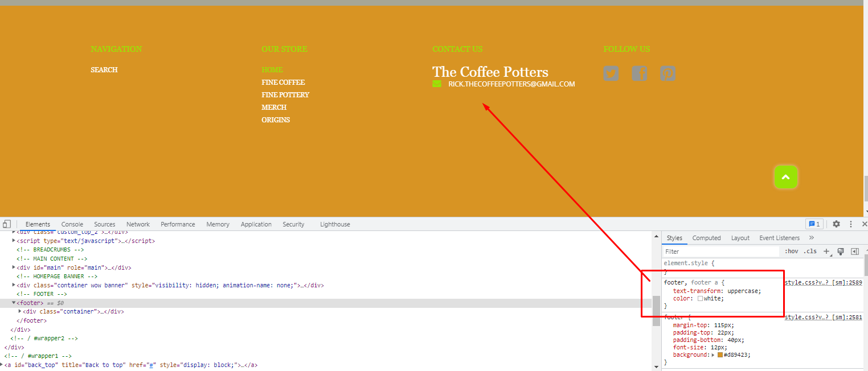Select the Elements tab
868x371 pixels.
pos(38,224)
